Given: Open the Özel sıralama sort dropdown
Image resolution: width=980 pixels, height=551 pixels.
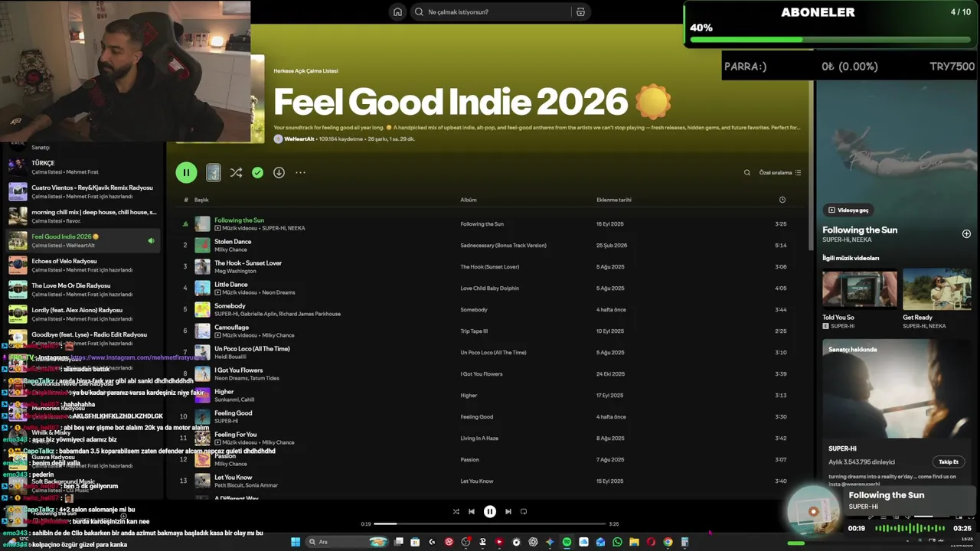Looking at the screenshot, I should click(779, 173).
